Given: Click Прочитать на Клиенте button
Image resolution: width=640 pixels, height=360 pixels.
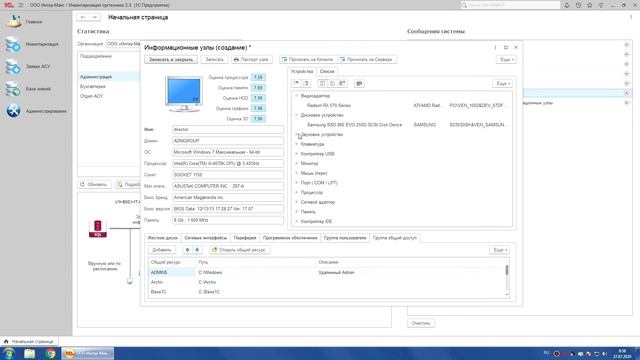Looking at the screenshot, I should click(308, 60).
